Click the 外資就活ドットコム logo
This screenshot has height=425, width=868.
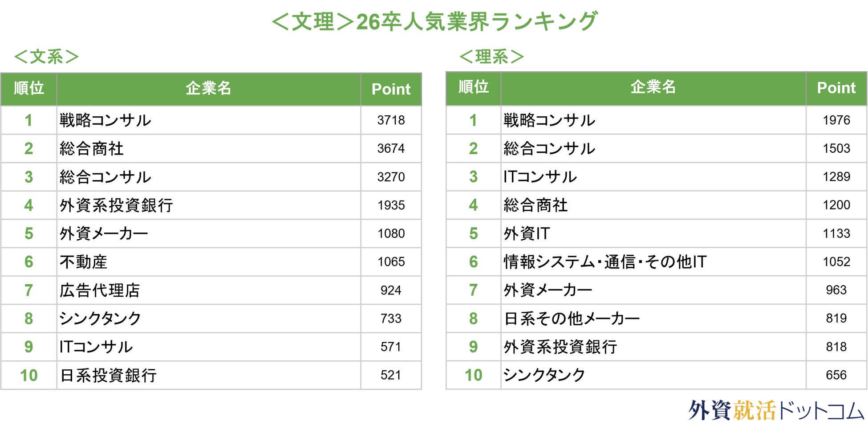tap(775, 410)
